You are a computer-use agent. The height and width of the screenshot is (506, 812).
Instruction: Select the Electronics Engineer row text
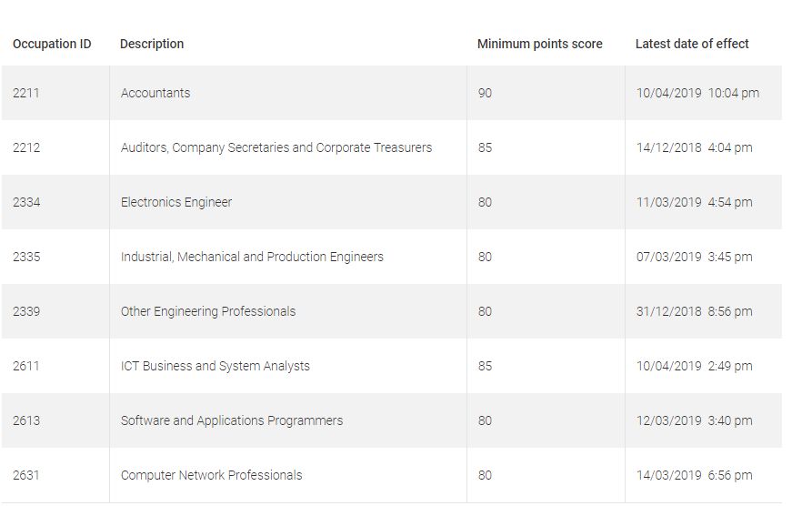176,202
